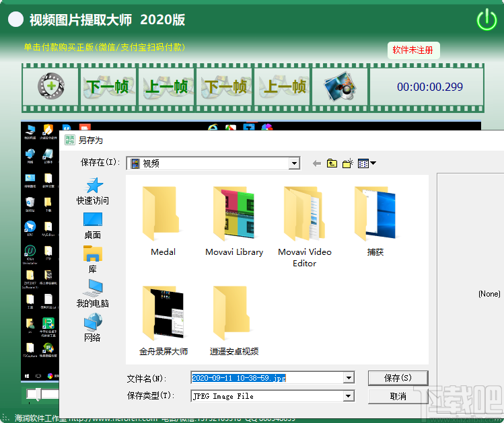The width and height of the screenshot is (504, 423).
Task: Select the Movavi Video Editor folder
Action: pos(304,227)
